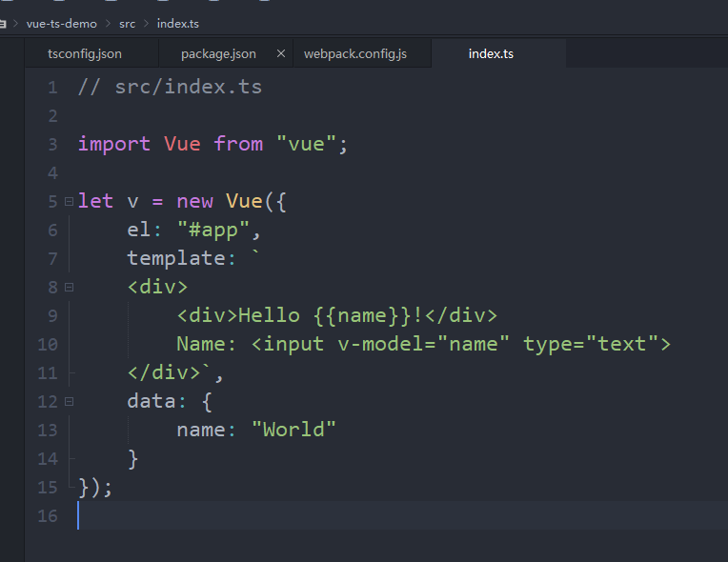Collapse the data object at line 12
The height and width of the screenshot is (562, 728).
(69, 401)
